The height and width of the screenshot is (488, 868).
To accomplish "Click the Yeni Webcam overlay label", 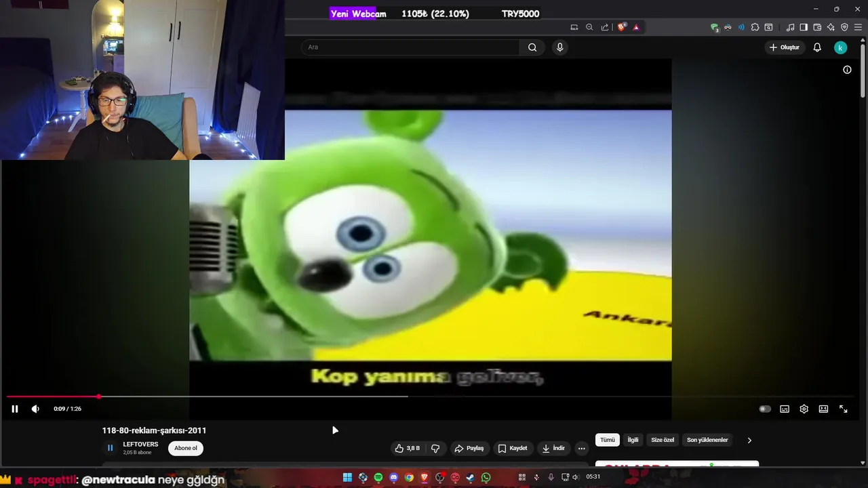I will tap(358, 14).
